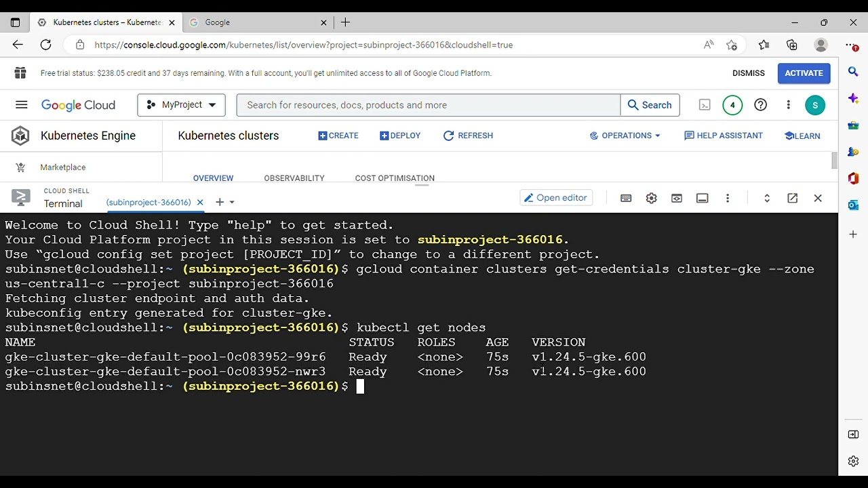Screen dimensions: 868x488
Task: Click the ACTIVATE button
Action: [804, 73]
